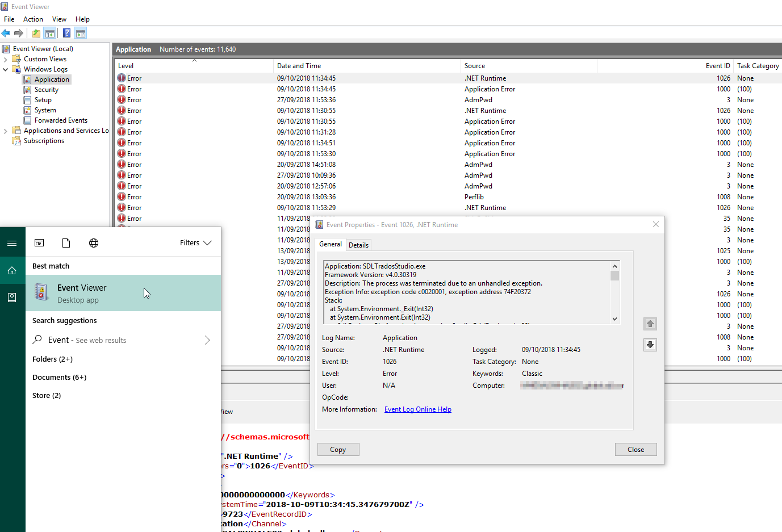The height and width of the screenshot is (532, 782).
Task: Click error icon for 27/09/2018 10:09:36 event
Action: click(x=122, y=175)
